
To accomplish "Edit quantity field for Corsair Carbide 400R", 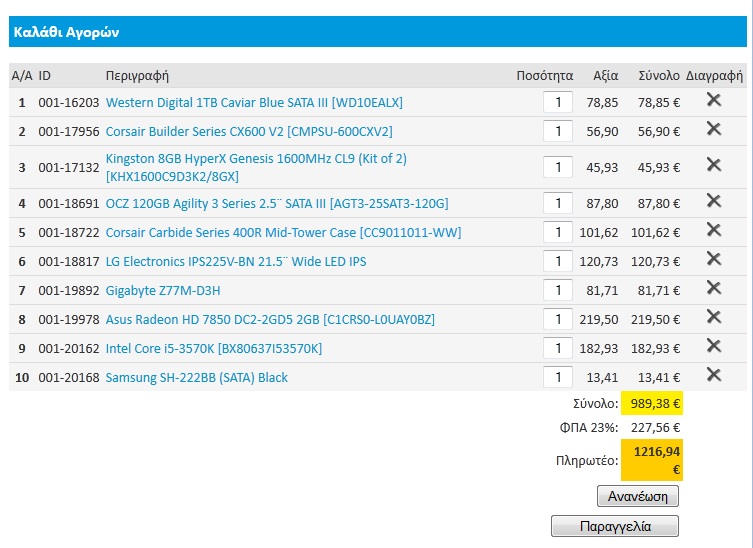I will [x=558, y=232].
